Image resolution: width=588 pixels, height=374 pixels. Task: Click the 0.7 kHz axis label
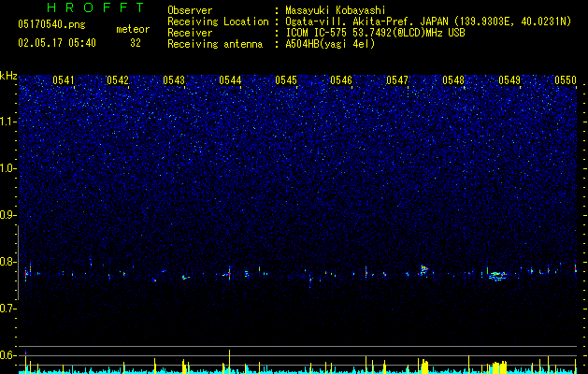pos(7,309)
